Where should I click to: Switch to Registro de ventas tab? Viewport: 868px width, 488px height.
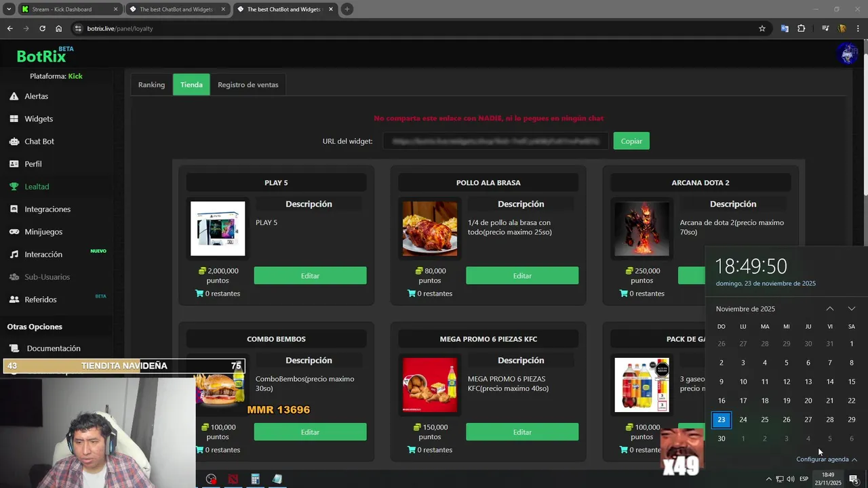click(248, 85)
